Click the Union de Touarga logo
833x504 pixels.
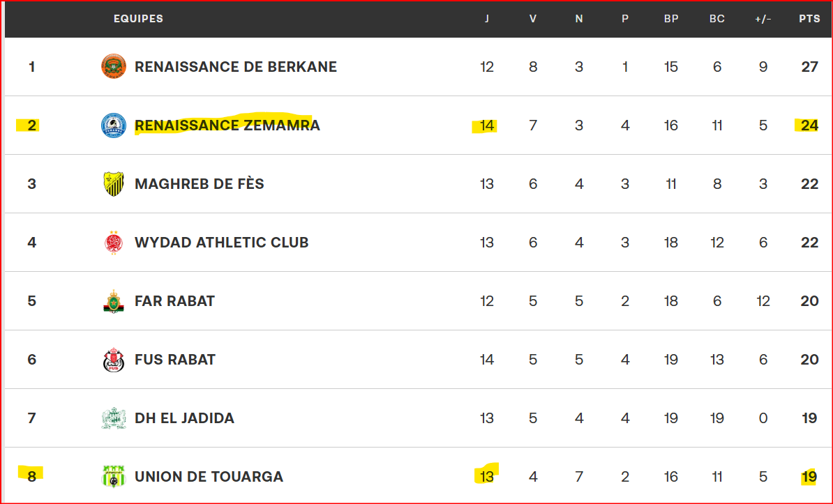(114, 477)
